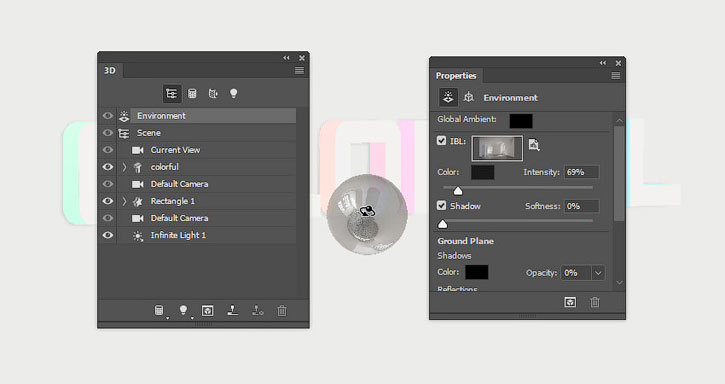Screen dimensions: 725x384
Task: Hide Infinite Light 1
Action: pos(108,235)
